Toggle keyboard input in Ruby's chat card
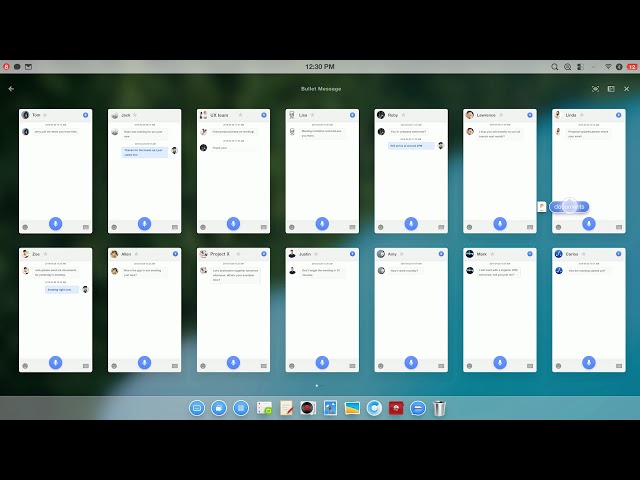This screenshot has width=640, height=480. (x=441, y=227)
